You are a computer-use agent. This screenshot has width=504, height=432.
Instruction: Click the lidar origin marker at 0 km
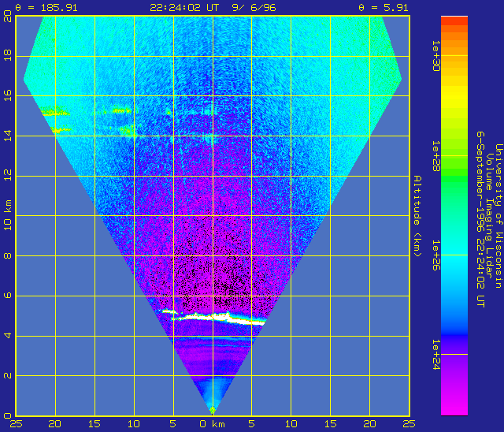(212, 410)
